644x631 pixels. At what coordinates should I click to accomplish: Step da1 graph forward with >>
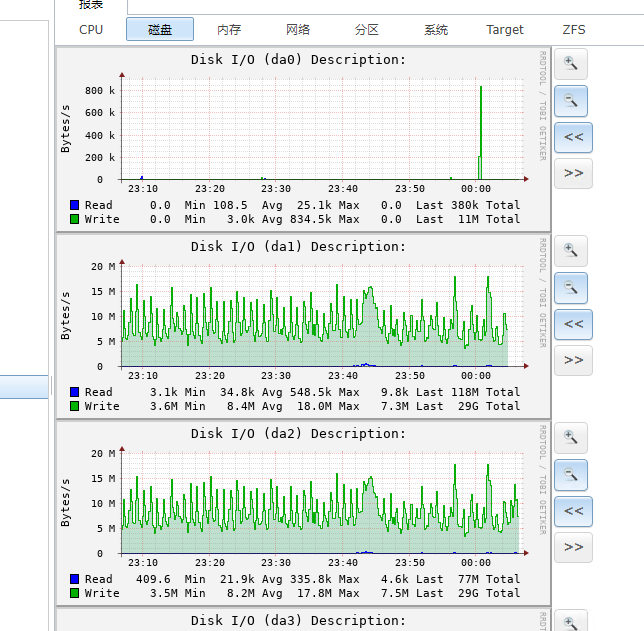573,360
